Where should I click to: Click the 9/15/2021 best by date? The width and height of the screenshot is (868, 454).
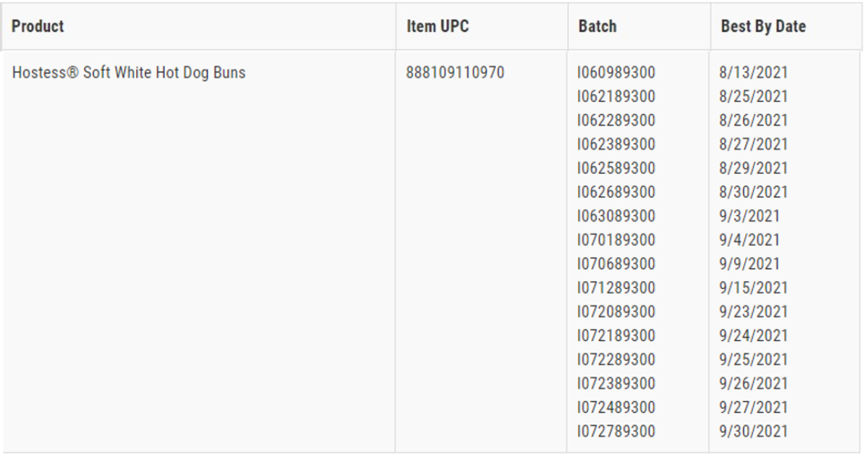(x=754, y=287)
